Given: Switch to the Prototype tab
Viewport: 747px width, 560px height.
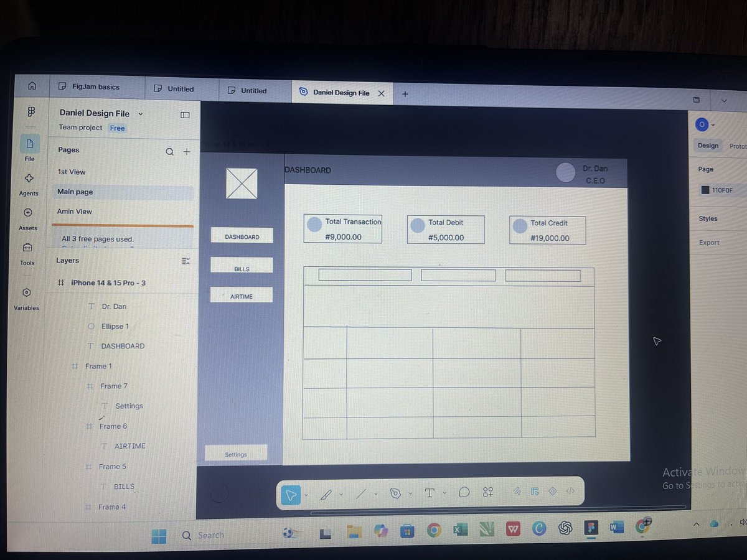Looking at the screenshot, I should coord(737,146).
